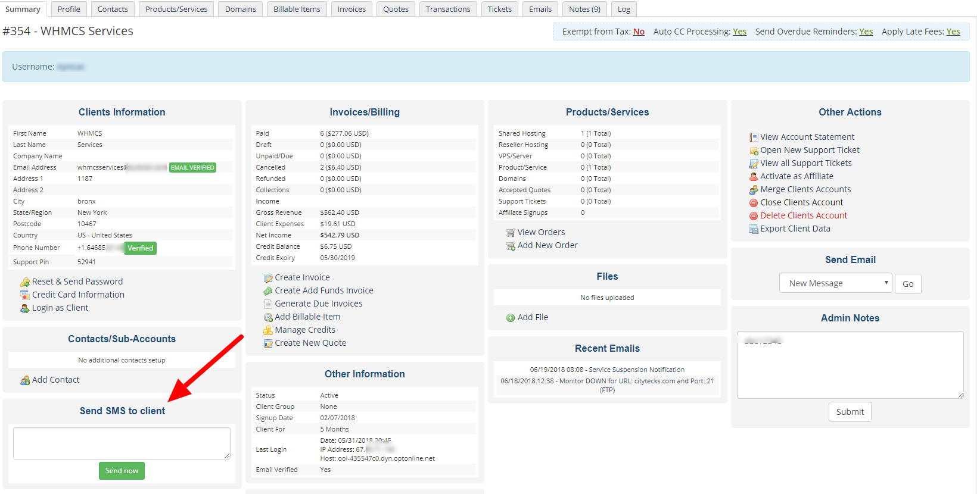
Task: Click the Generate Due Invoices link
Action: click(x=319, y=304)
